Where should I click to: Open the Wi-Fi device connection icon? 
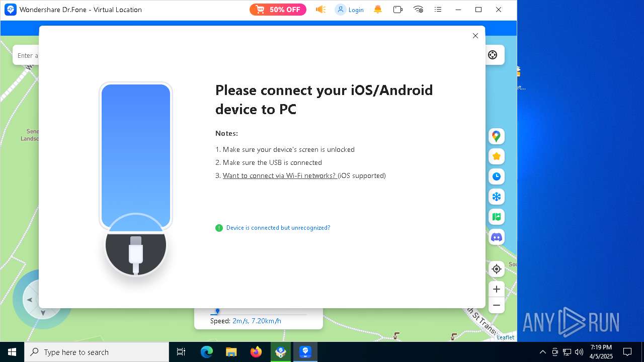coord(418,10)
